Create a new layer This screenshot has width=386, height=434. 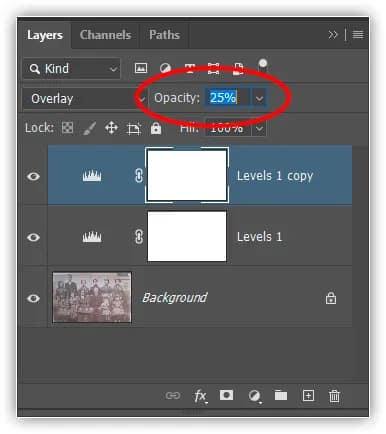[308, 396]
